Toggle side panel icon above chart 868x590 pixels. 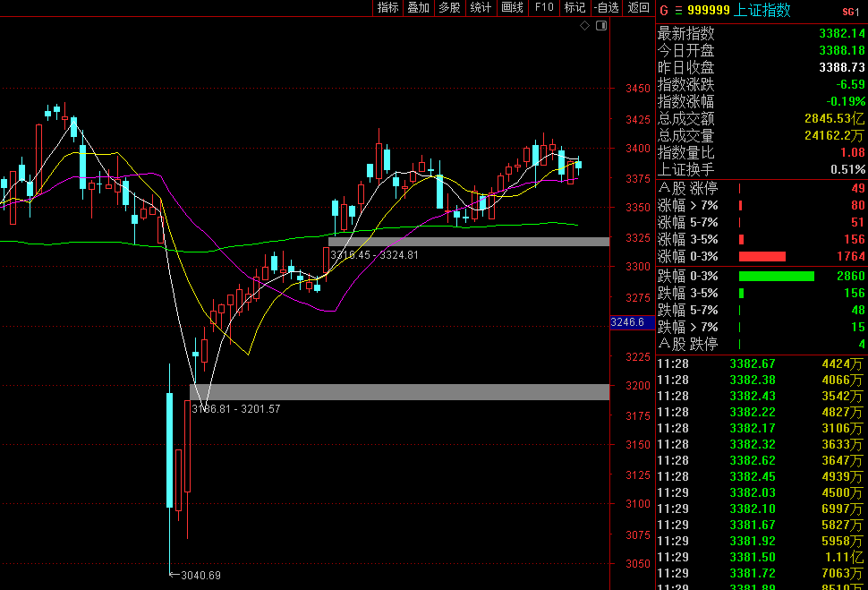[601, 25]
